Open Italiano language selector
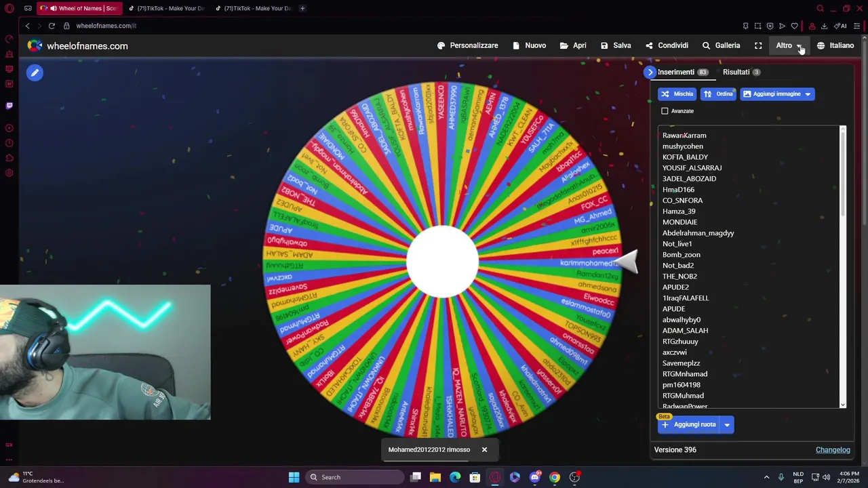Screen dimensions: 868x488 tap(835, 45)
